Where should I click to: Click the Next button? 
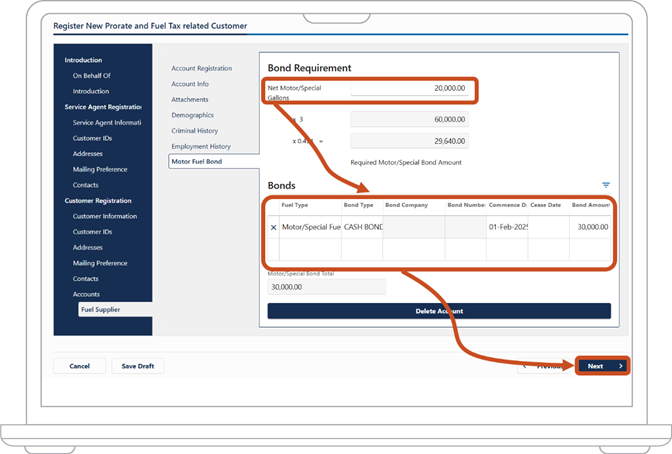click(x=603, y=366)
